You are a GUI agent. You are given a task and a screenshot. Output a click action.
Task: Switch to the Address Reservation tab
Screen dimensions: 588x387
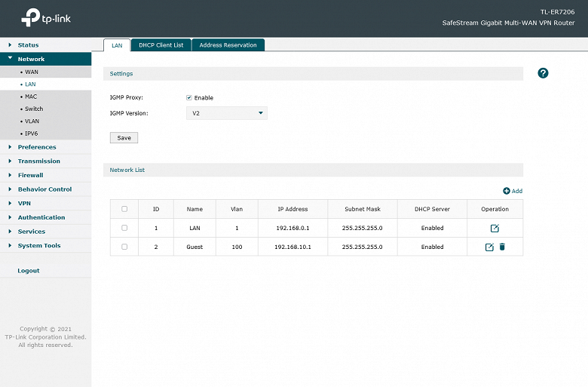(228, 45)
